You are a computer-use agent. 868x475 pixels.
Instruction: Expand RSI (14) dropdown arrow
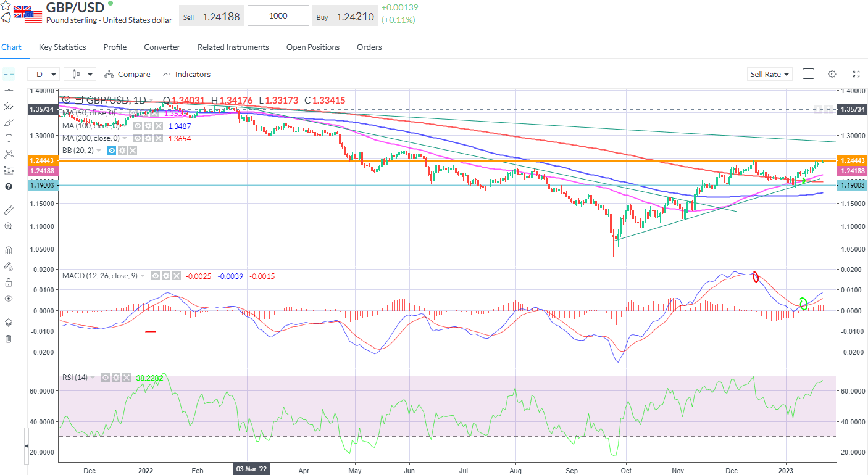coord(93,378)
